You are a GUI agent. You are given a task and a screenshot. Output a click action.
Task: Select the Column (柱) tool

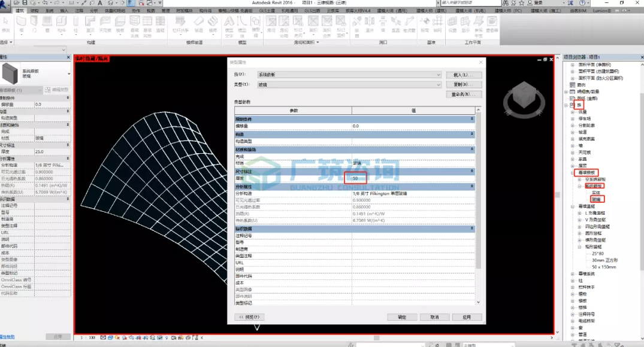(x=75, y=24)
